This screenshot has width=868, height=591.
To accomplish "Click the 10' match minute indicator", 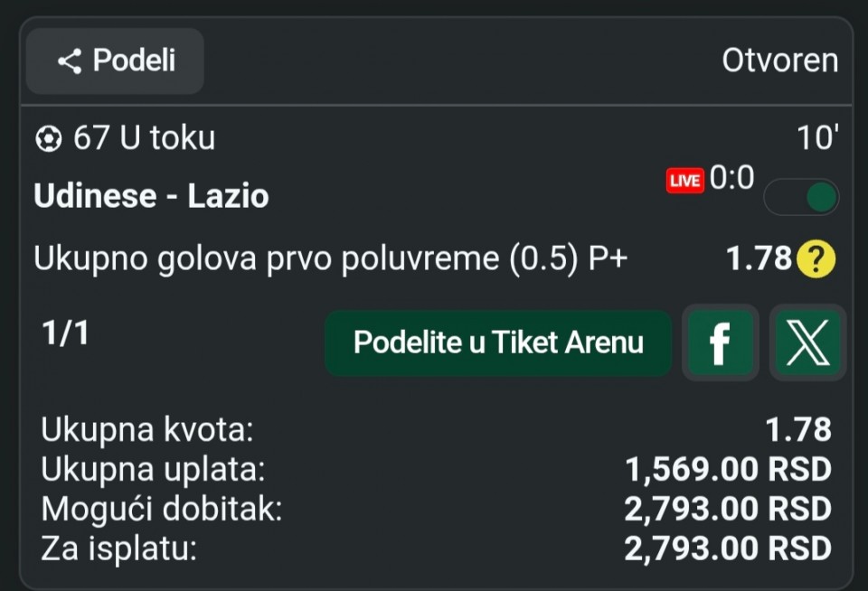I will pyautogui.click(x=817, y=138).
